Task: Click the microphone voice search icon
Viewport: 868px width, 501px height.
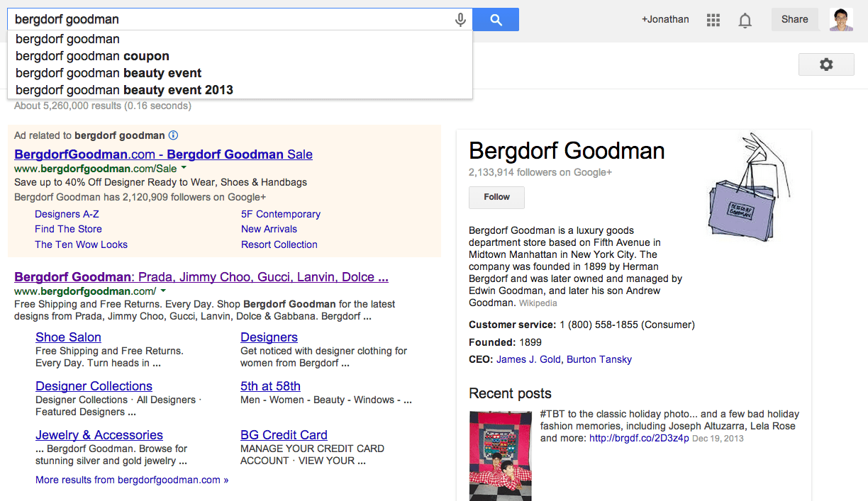Action: tap(460, 20)
